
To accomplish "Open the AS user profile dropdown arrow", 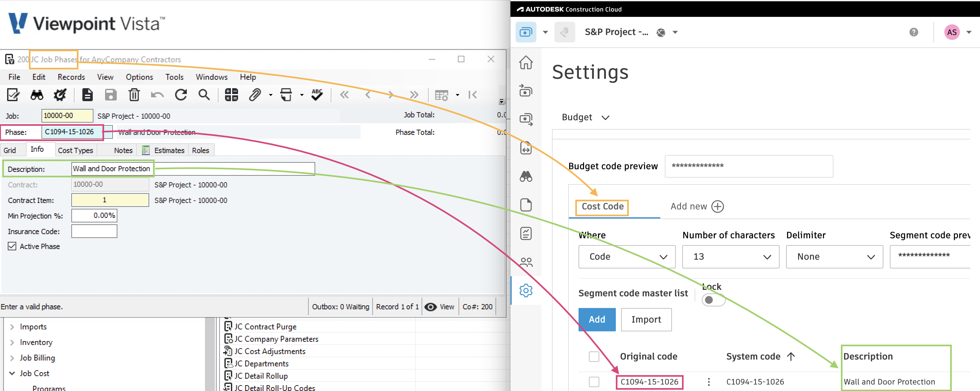I will coord(969,32).
